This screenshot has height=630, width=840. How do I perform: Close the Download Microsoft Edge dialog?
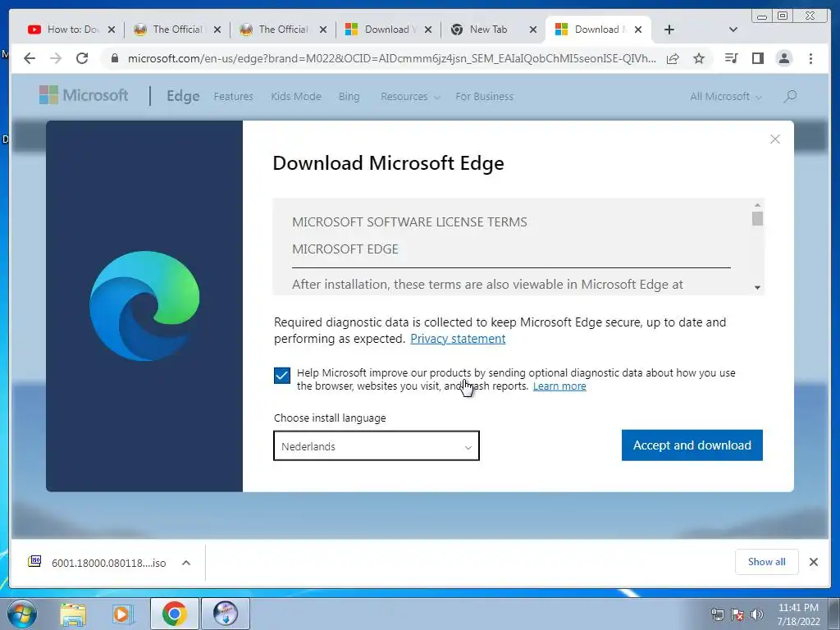[774, 139]
